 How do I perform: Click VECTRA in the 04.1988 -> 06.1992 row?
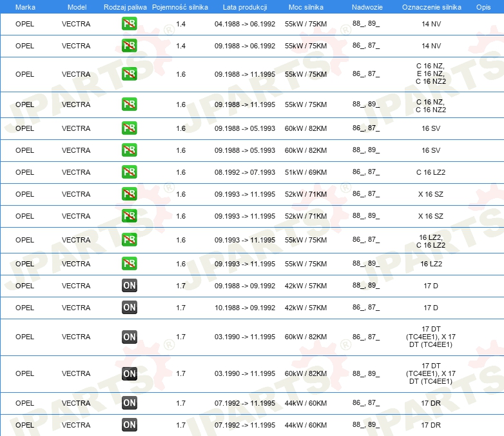[x=76, y=24]
